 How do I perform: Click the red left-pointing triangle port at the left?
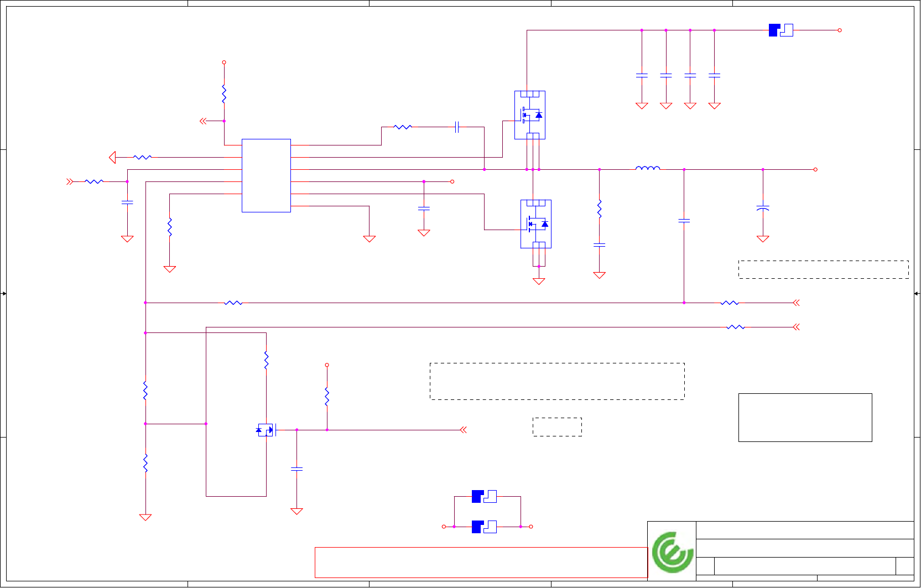[112, 158]
